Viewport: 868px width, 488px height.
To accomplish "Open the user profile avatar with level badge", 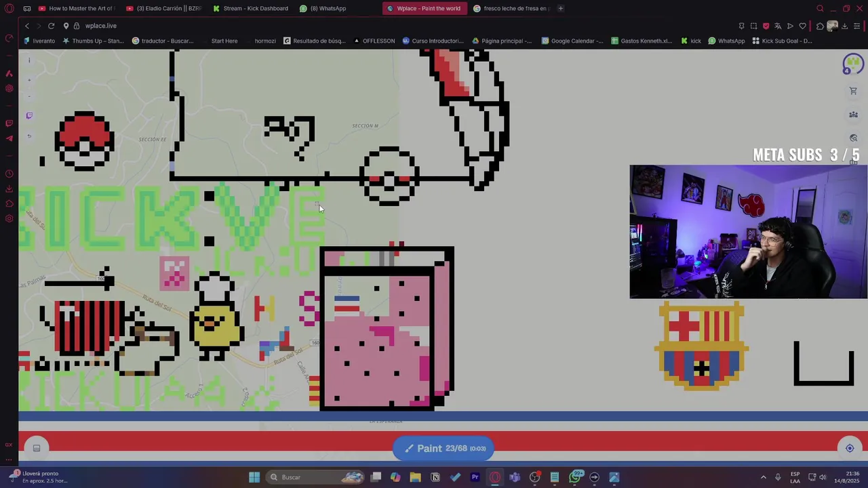I will coord(852,64).
